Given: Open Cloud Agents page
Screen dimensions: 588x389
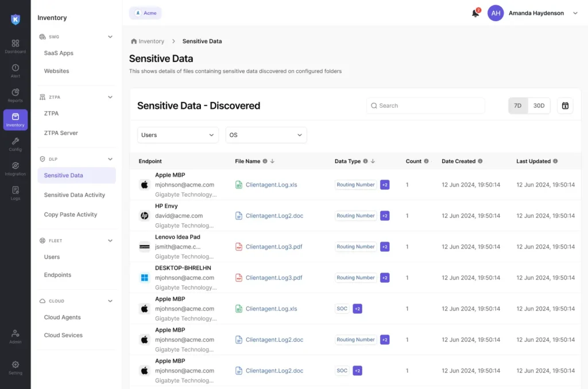Looking at the screenshot, I should click(62, 317).
